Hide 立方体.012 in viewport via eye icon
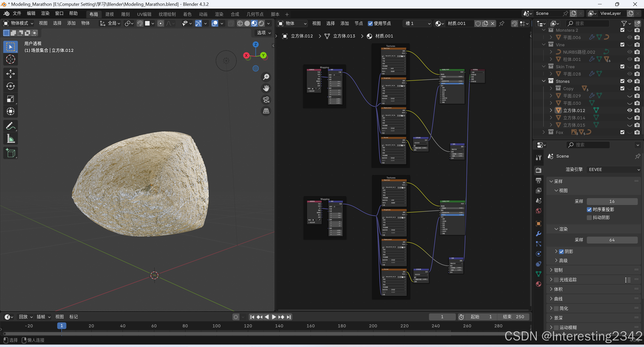The width and height of the screenshot is (644, 347). (x=629, y=110)
